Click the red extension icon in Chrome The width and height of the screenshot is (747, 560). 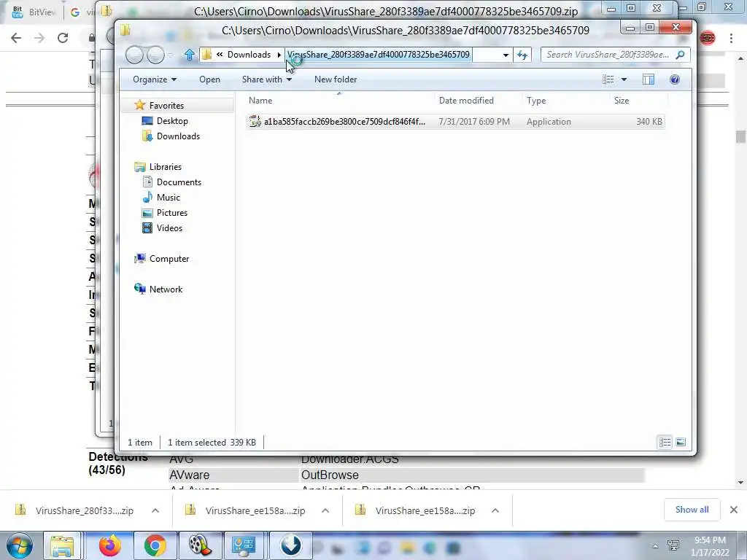pyautogui.click(x=708, y=38)
